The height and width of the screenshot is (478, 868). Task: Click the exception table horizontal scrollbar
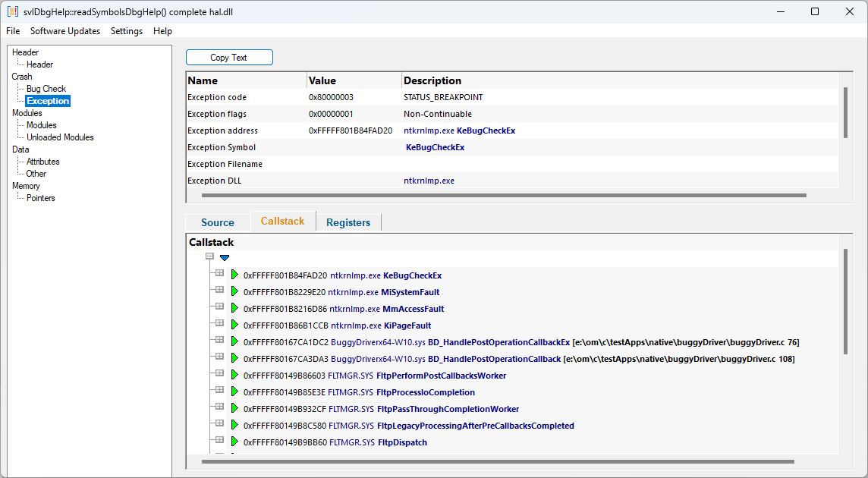coord(504,196)
